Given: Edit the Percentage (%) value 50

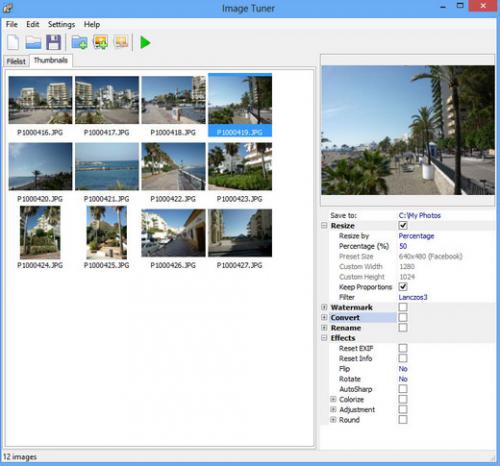Looking at the screenshot, I should [x=403, y=246].
